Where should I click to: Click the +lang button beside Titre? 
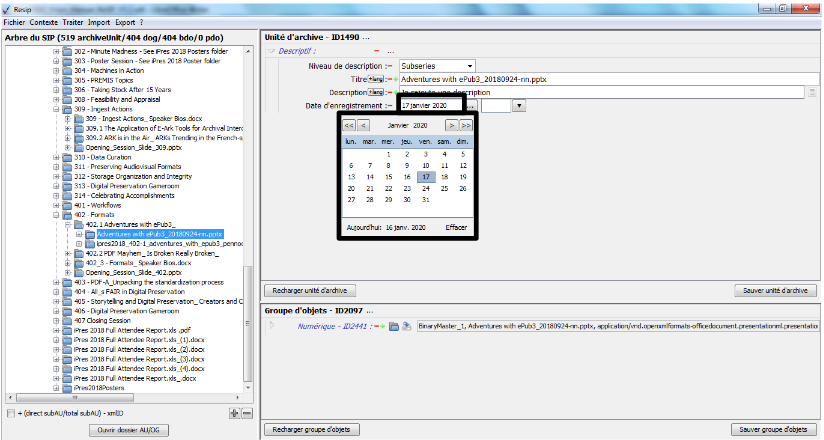[x=376, y=78]
